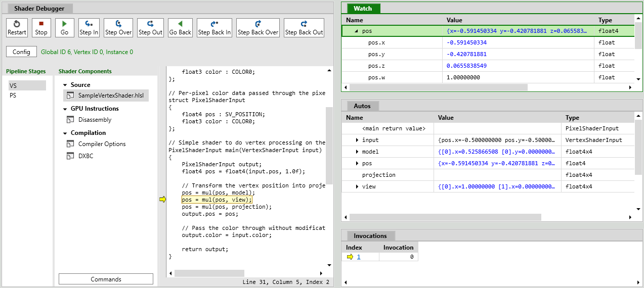
Task: Click the DXBC document icon
Action: [x=70, y=156]
